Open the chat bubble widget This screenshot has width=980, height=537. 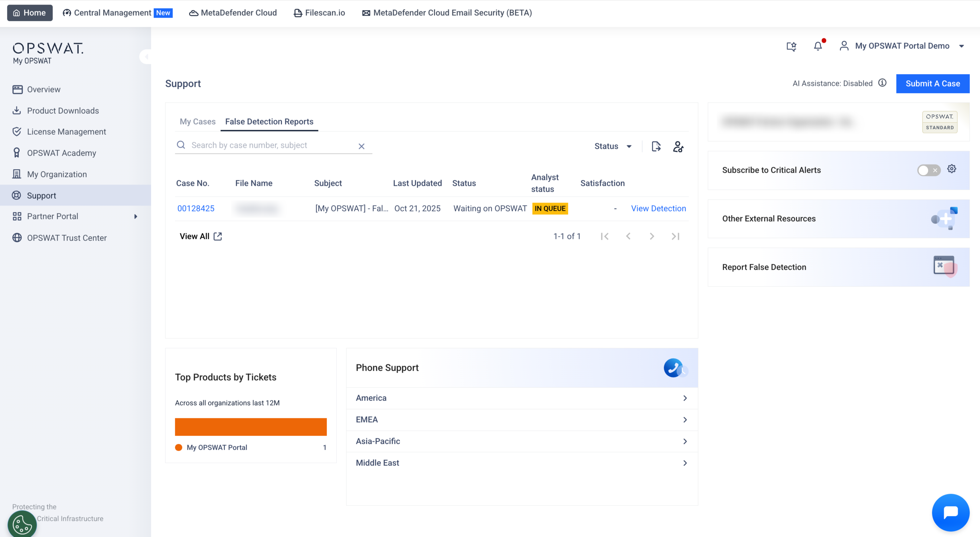(x=950, y=512)
